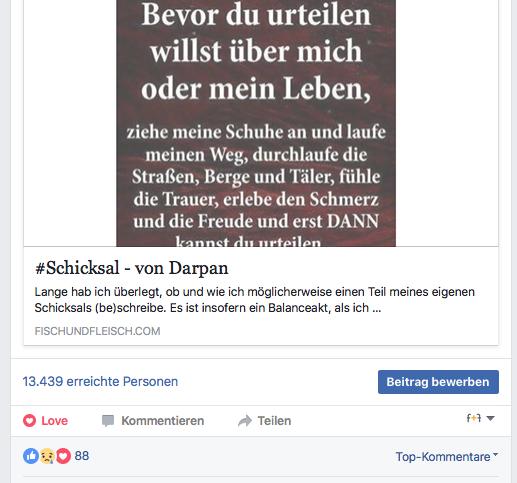Screen dimensions: 517x483
Task: Click the article description starting with Lange hab ich
Action: (x=255, y=300)
